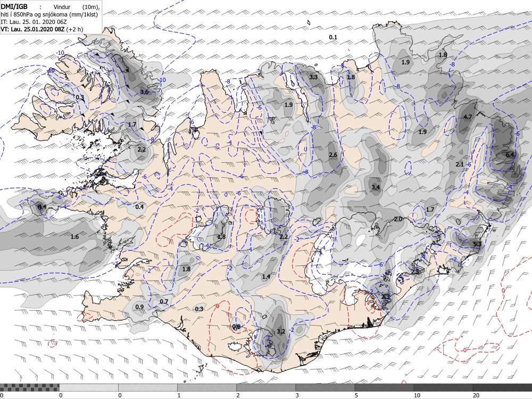Viewport: 532px width, 399px height.
Task: Select the legend swatch between 10 and 20
Action: pos(443,387)
